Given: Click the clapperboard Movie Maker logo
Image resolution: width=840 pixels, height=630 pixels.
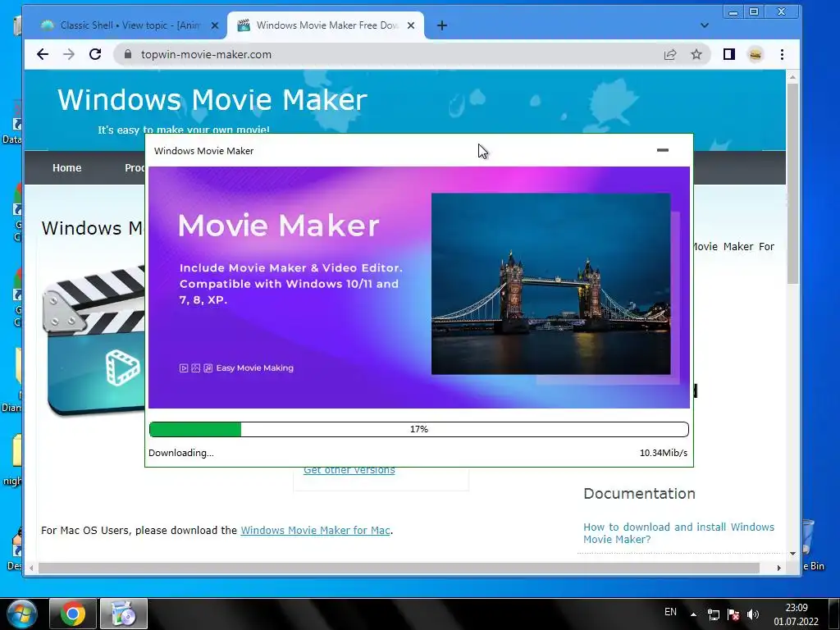Looking at the screenshot, I should 94,340.
